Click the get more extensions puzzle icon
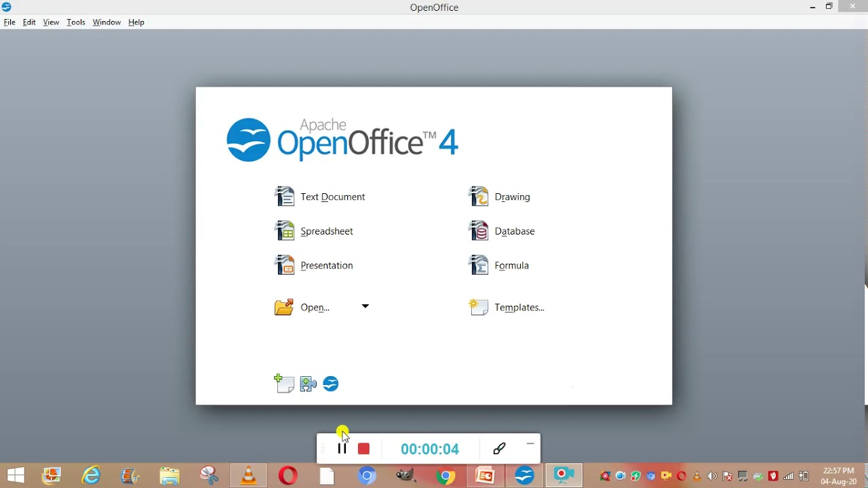Screen dimensions: 868x488 (309, 384)
